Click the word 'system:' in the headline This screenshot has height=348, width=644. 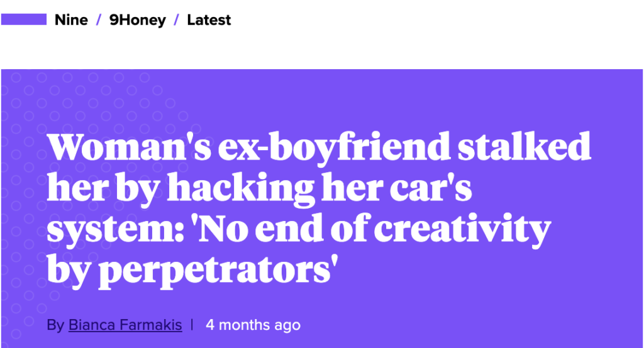(116, 231)
